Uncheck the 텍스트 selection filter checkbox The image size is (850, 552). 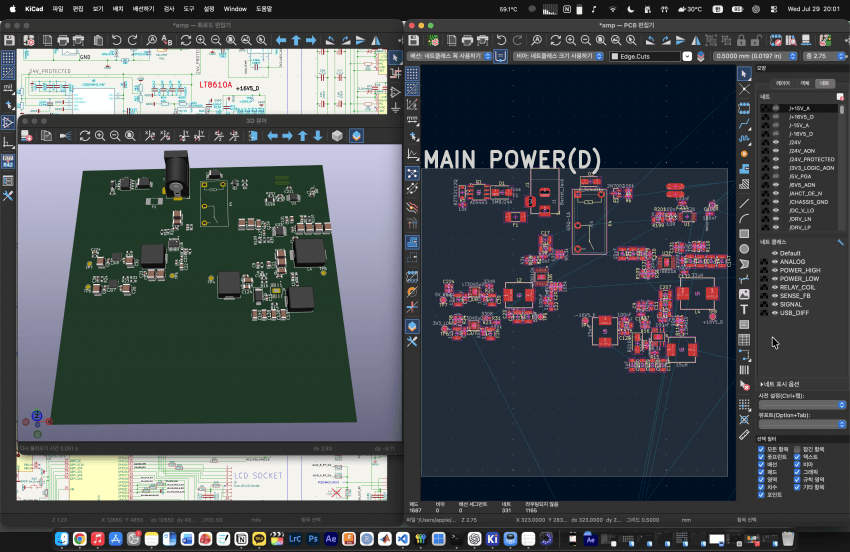tap(797, 457)
